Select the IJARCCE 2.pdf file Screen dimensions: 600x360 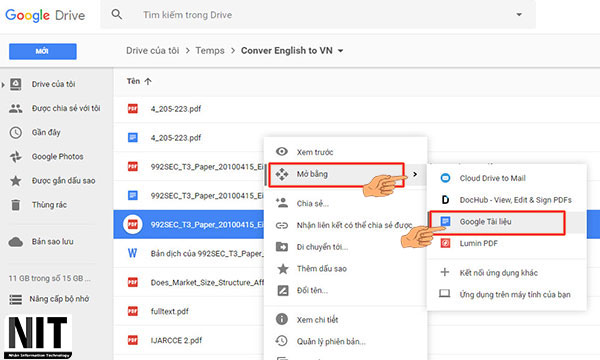[176, 340]
